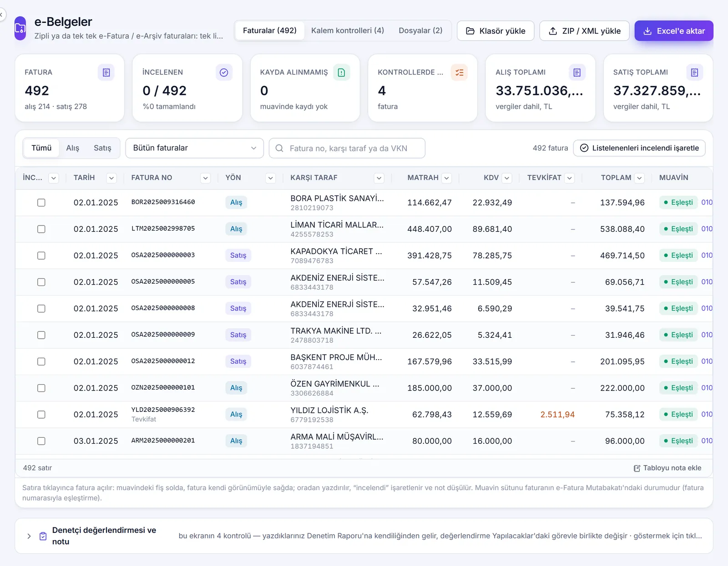Click the document icon on the ALIŞ TOPLAMI card

click(577, 72)
